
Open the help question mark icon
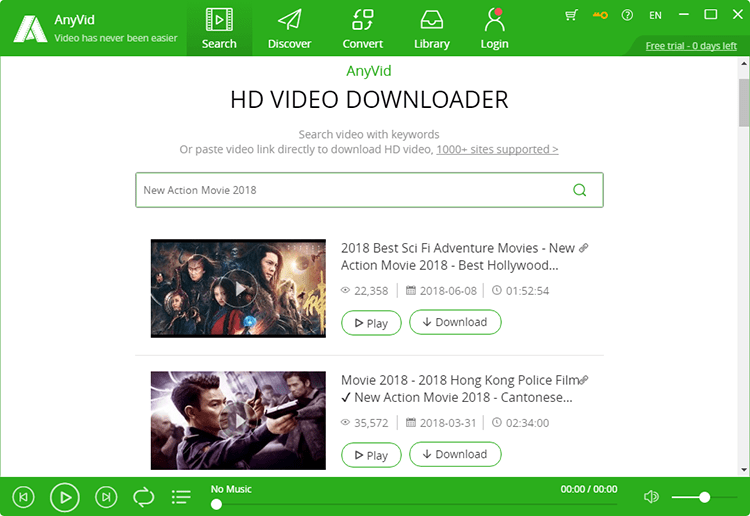point(627,15)
